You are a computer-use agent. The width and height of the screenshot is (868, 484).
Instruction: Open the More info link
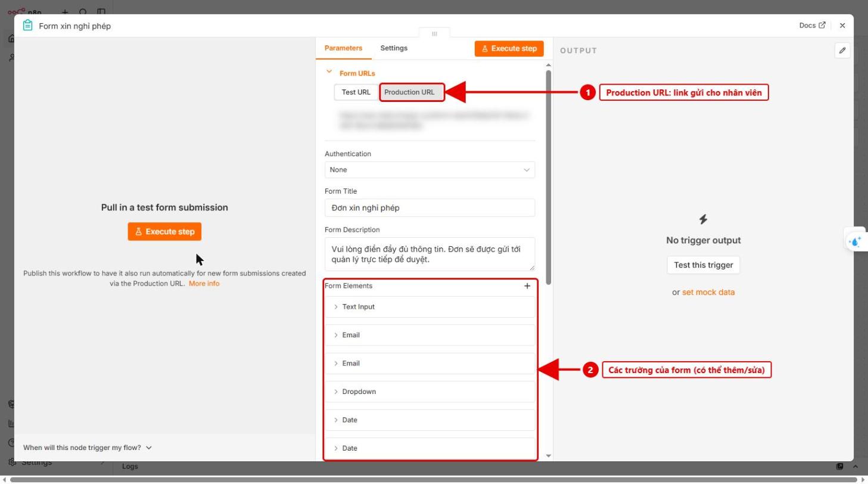(x=204, y=284)
